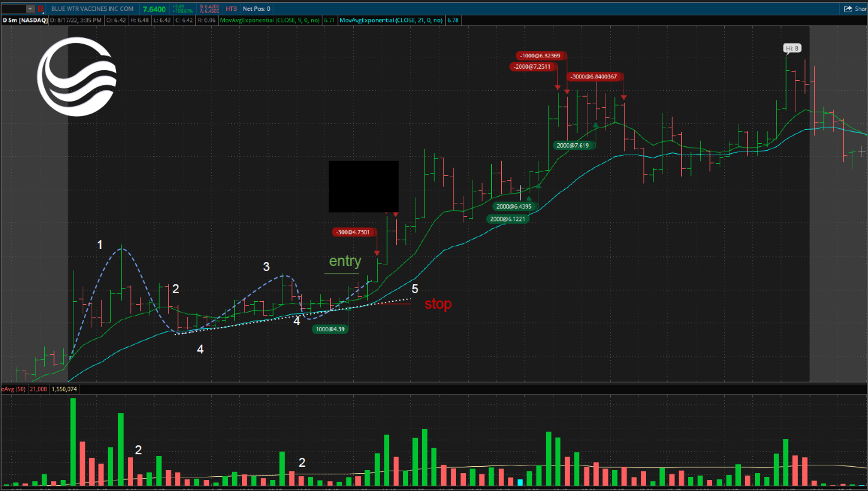Viewport: 868px width, 491px height.
Task: Click the white circular wave logo
Action: pos(77,77)
